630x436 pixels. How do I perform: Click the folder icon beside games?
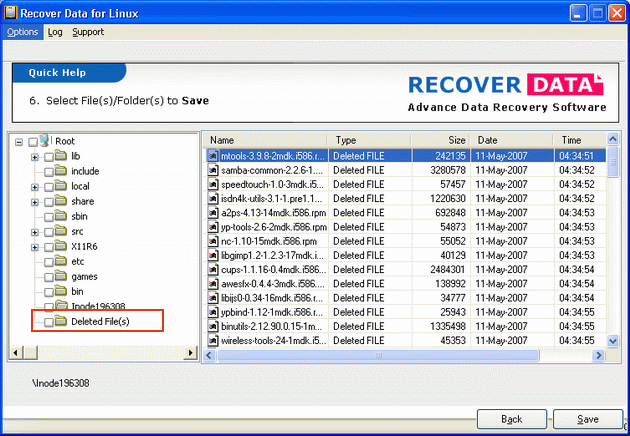[60, 276]
